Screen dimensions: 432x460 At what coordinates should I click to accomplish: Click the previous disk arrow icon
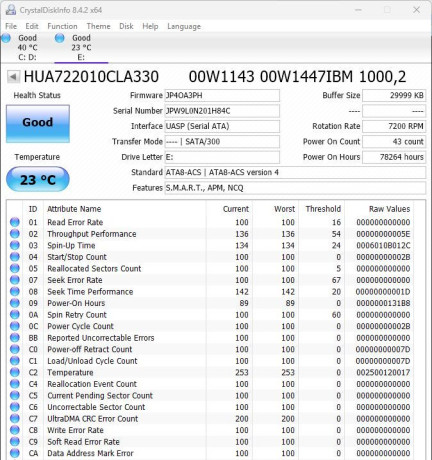[x=13, y=77]
